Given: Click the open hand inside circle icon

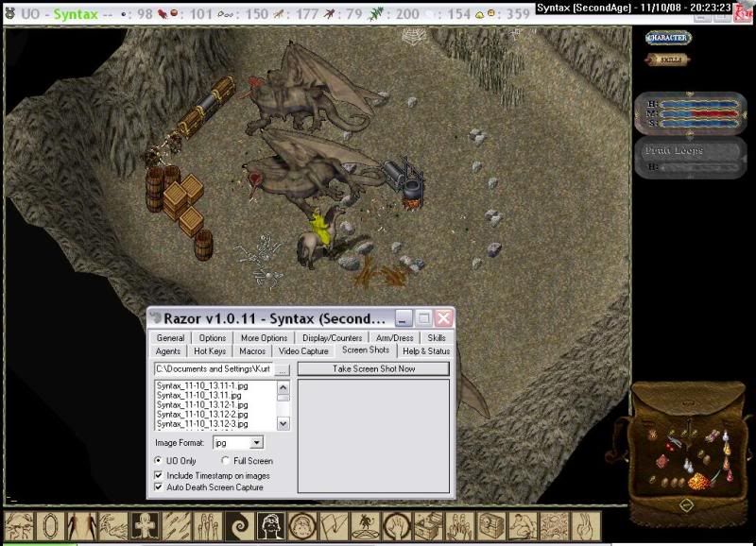Looking at the screenshot, I should [397, 526].
